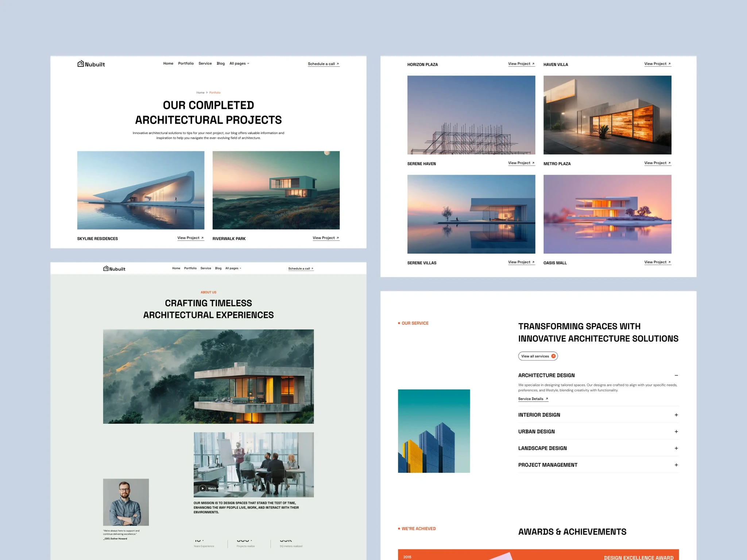The width and height of the screenshot is (747, 560).
Task: Select Portfolio in the navigation menu
Action: pyautogui.click(x=186, y=63)
